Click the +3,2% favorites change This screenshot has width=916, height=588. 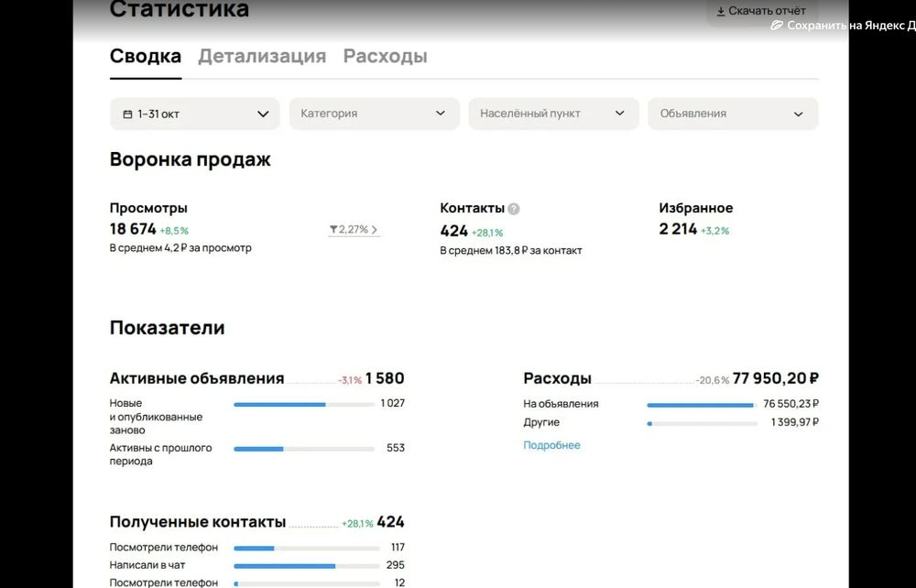click(715, 231)
